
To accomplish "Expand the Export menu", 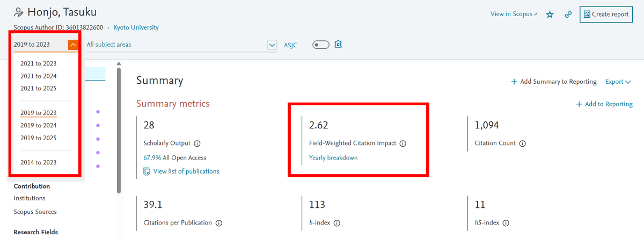I will click(618, 82).
